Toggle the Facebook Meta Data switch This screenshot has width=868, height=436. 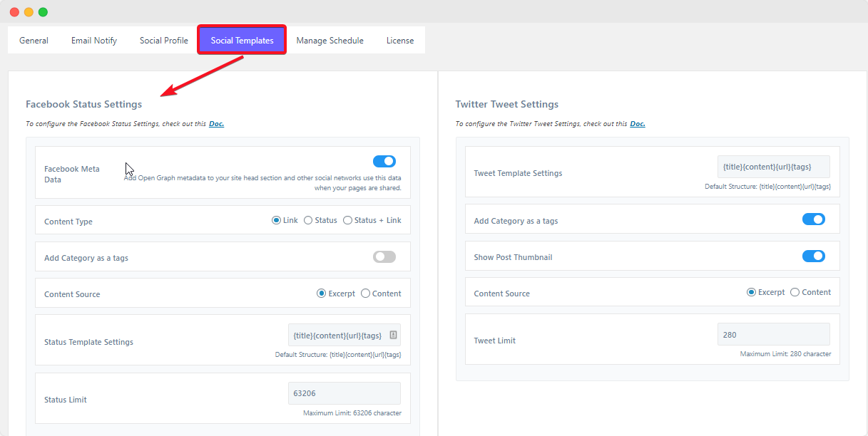point(384,162)
